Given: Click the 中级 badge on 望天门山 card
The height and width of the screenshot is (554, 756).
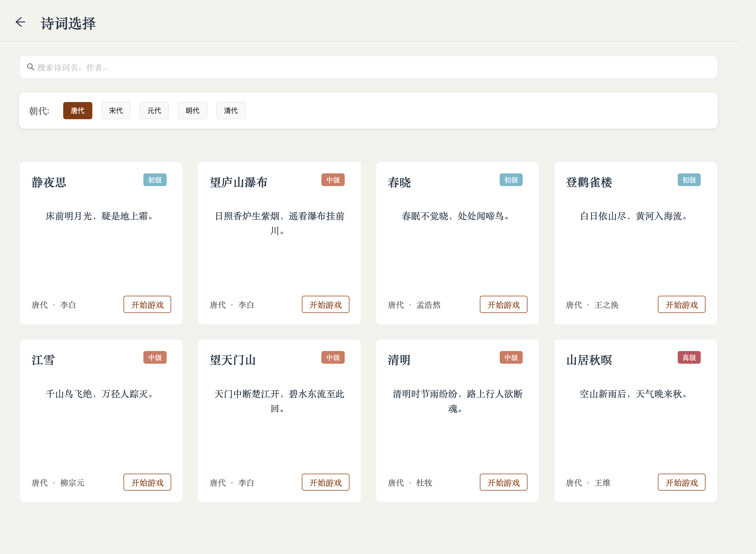Looking at the screenshot, I should click(x=333, y=358).
